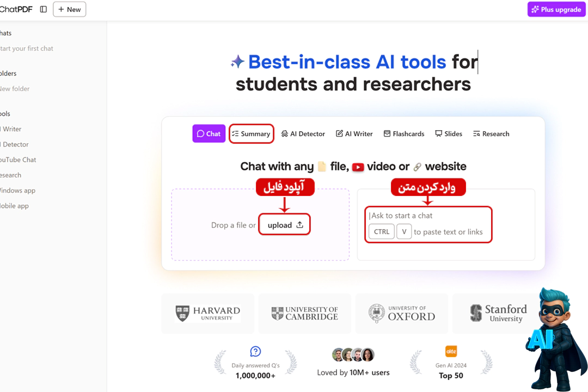588x392 pixels.
Task: Switch to the Research tab
Action: [x=491, y=133]
